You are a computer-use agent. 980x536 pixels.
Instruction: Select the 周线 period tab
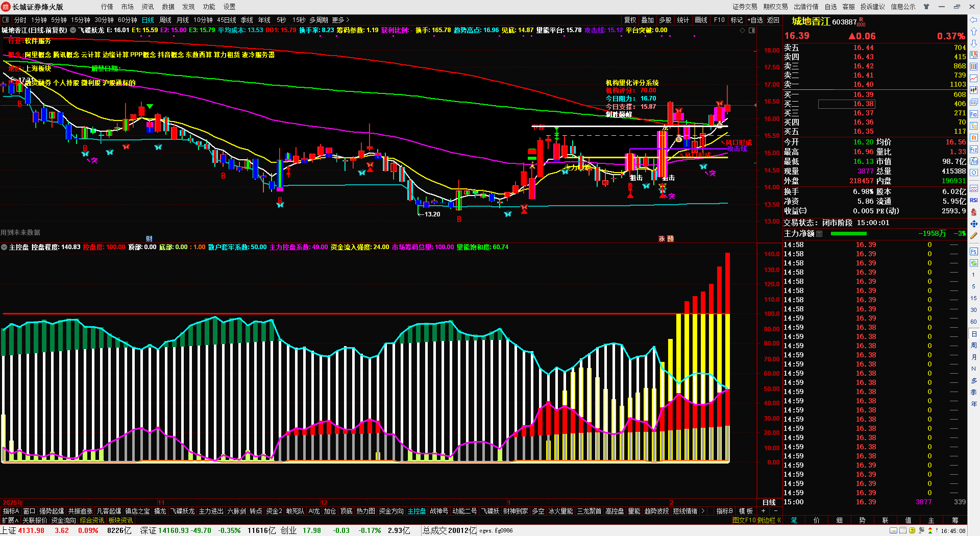(165, 20)
